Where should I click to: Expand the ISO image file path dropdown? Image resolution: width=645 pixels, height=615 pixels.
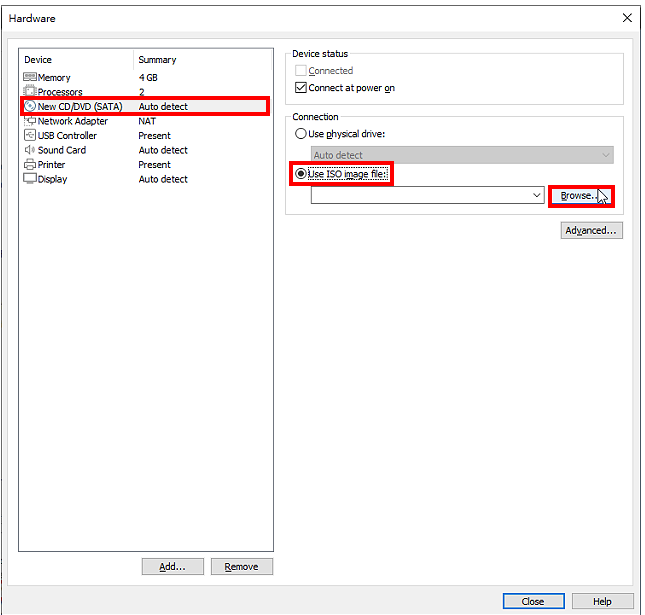pos(536,195)
